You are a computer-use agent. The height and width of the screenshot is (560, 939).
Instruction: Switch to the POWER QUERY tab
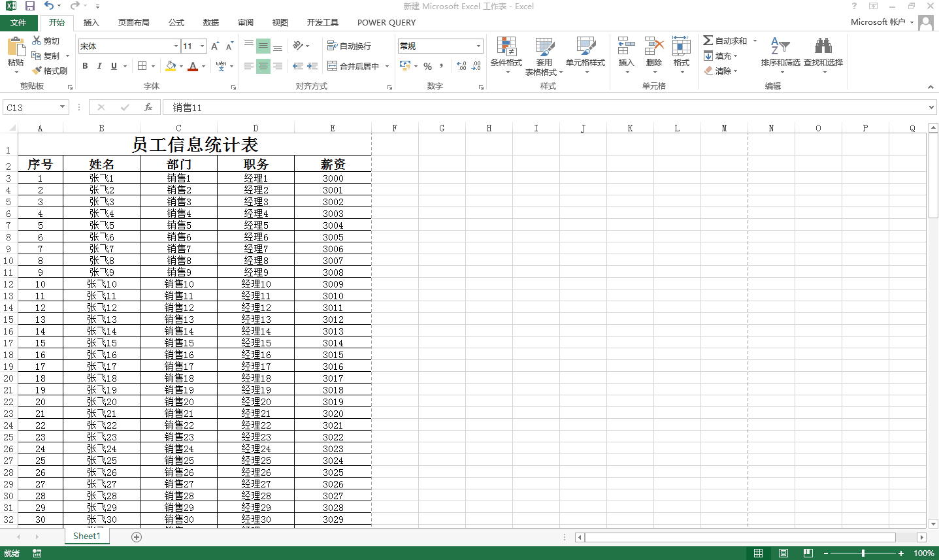(x=386, y=22)
